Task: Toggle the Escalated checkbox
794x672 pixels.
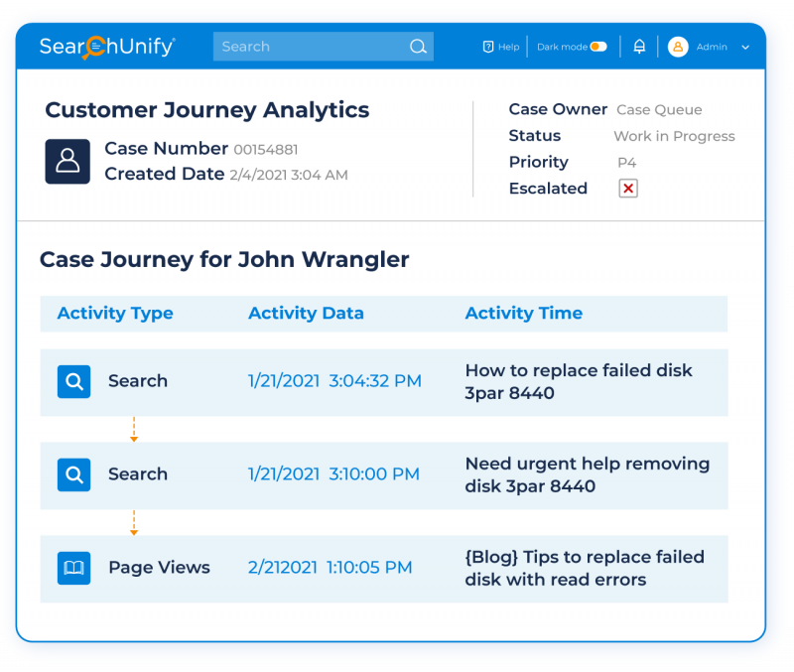Action: (628, 189)
